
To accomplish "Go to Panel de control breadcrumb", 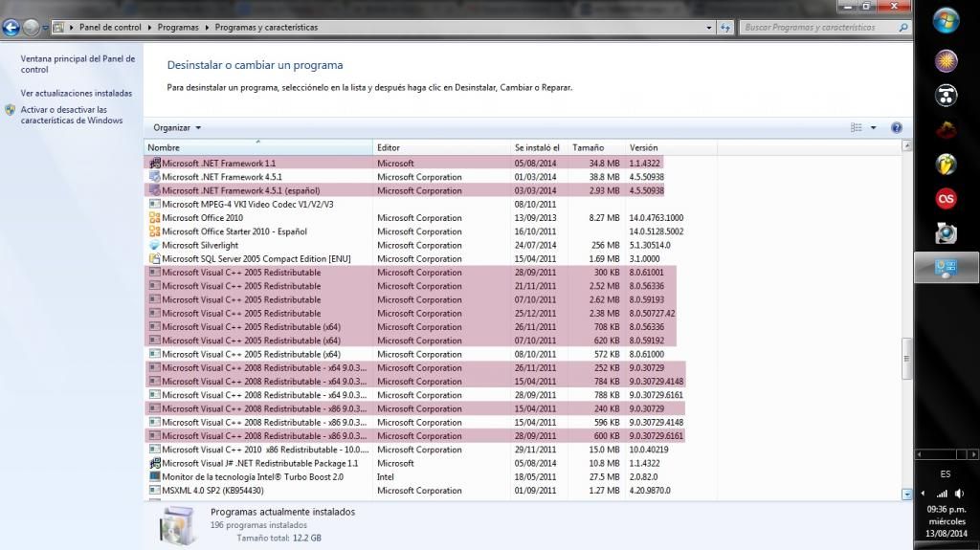I will point(110,28).
